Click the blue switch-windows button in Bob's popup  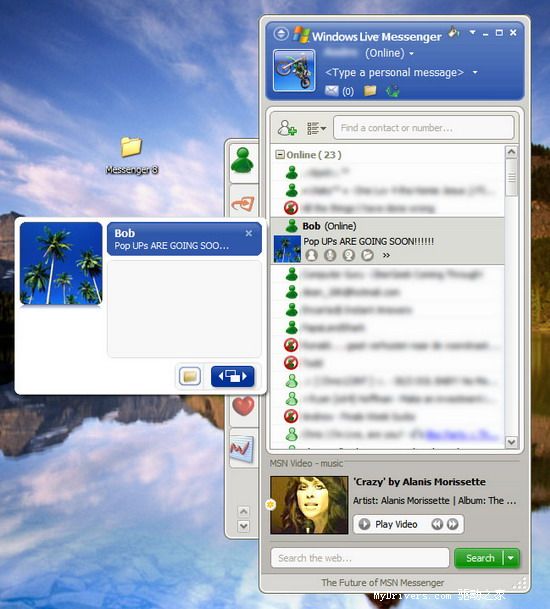click(233, 376)
